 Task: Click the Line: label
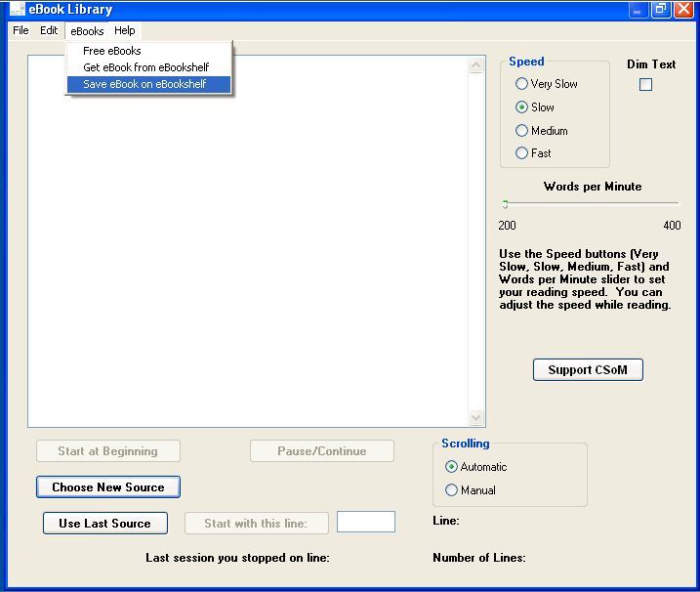coord(446,521)
